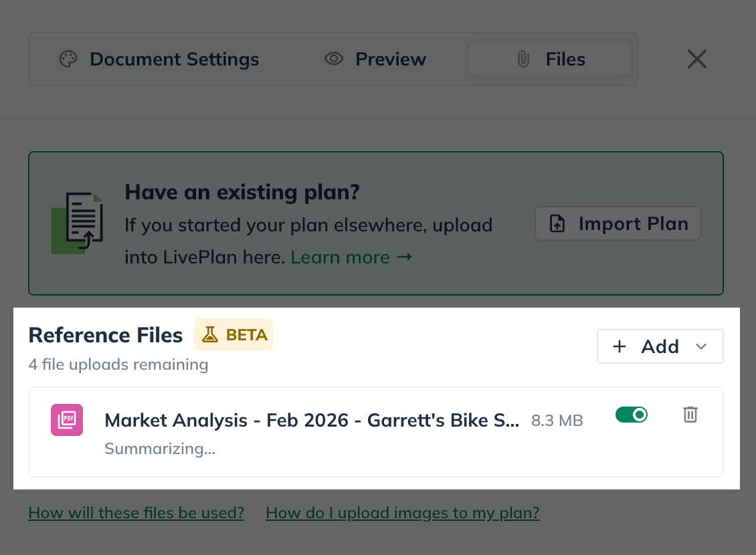Click the Market Analysis - Feb 2026 file name
The image size is (756, 555).
pos(312,420)
